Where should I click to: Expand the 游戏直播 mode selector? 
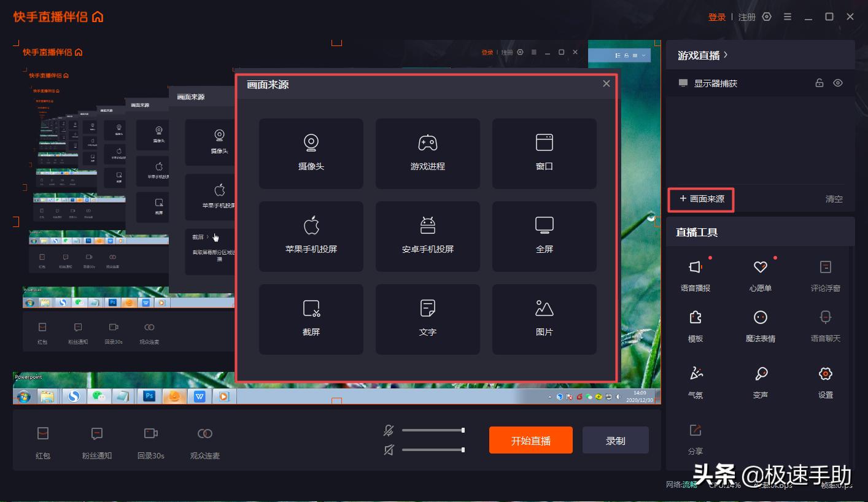coord(703,55)
